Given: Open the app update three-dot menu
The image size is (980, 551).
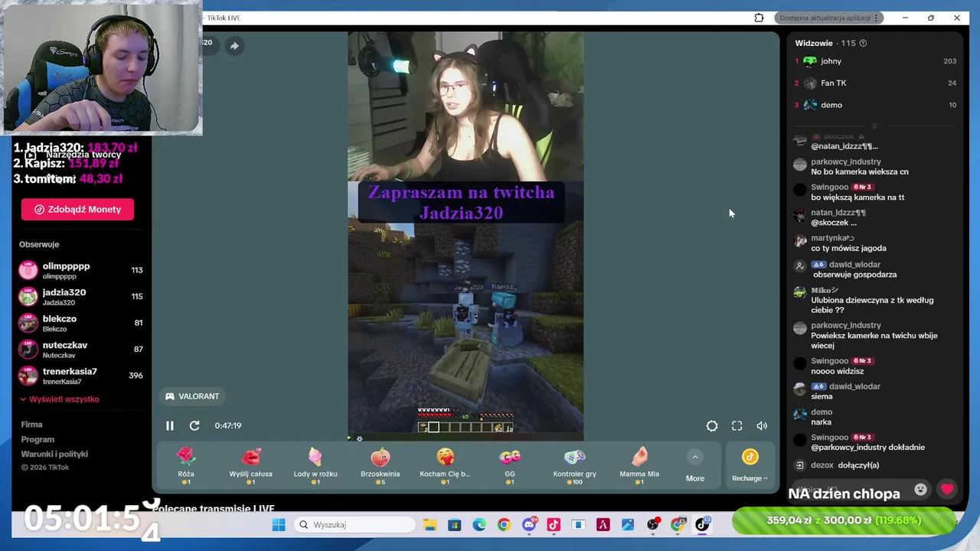Looking at the screenshot, I should coord(877,18).
